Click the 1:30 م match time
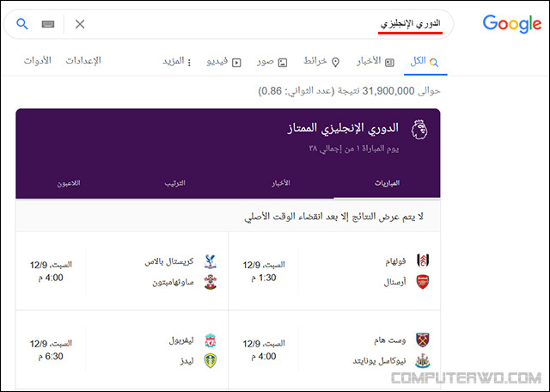Screen dimensions: 550x392 pos(264,278)
